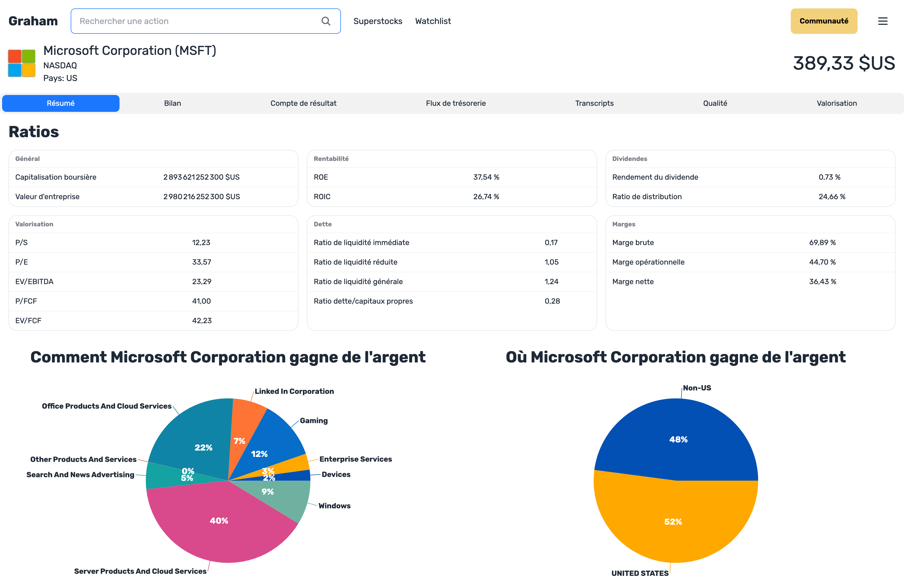904x588 pixels.
Task: Click the ROIC value 26,74 %
Action: [x=486, y=196]
